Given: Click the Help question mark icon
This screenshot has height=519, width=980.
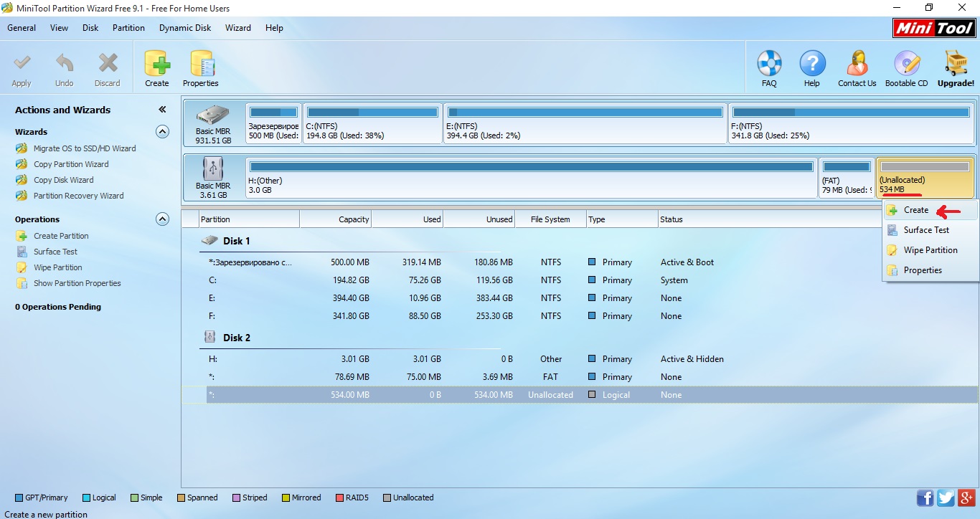Looking at the screenshot, I should point(811,66).
